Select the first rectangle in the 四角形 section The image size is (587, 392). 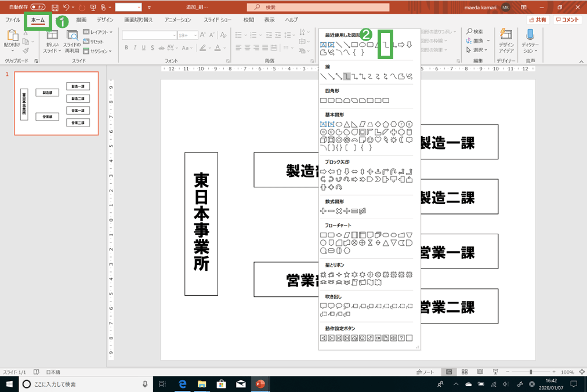coord(323,100)
